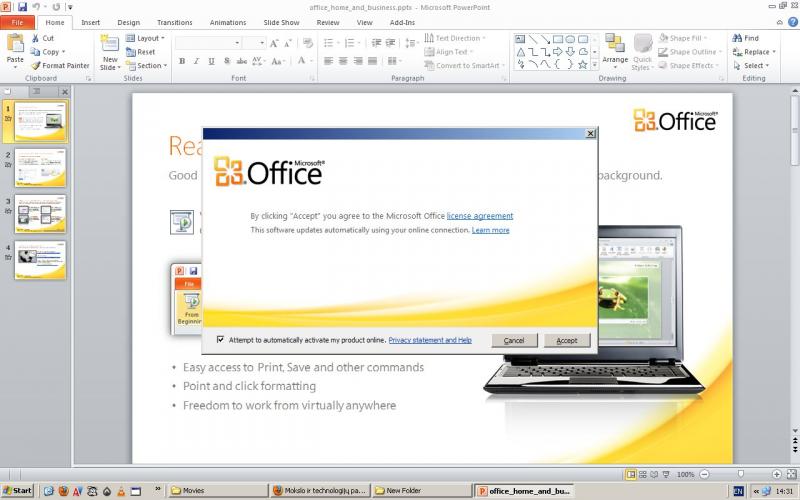Click the Save icon in Quick Access Toolbar
800x500 pixels.
(21, 7)
